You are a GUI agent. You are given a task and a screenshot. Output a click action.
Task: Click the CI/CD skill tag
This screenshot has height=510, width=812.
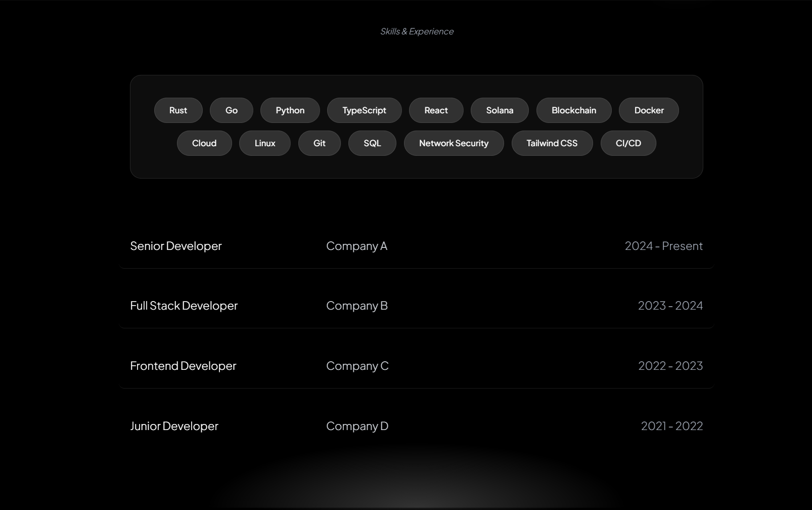(x=628, y=143)
